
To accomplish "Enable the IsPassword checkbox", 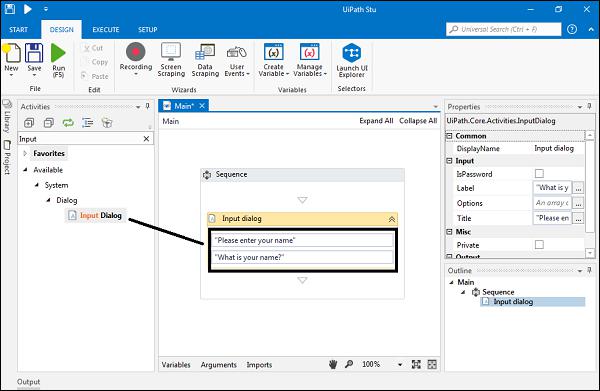I will 539,173.
